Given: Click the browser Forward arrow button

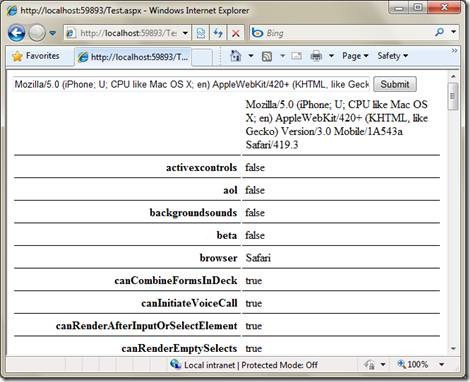Looking at the screenshot, I should [x=37, y=33].
